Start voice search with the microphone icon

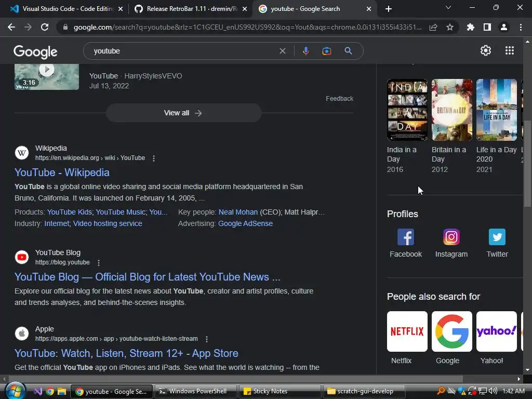click(305, 51)
